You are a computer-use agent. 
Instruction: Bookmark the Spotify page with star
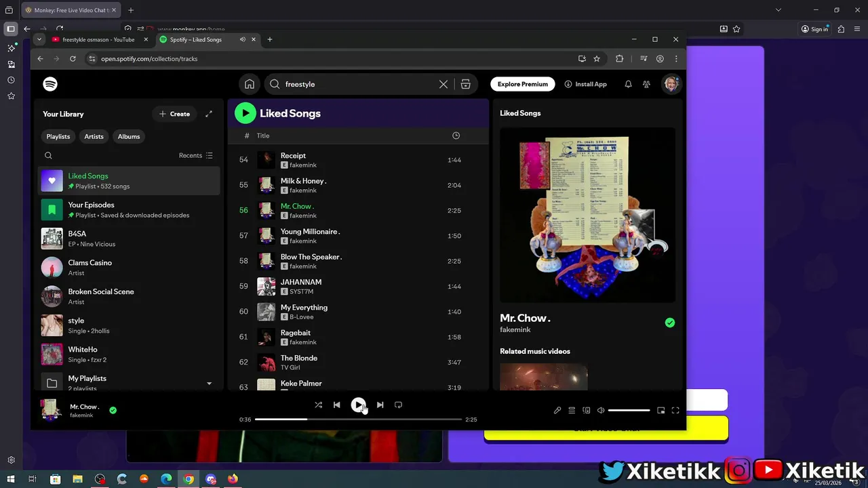(597, 59)
